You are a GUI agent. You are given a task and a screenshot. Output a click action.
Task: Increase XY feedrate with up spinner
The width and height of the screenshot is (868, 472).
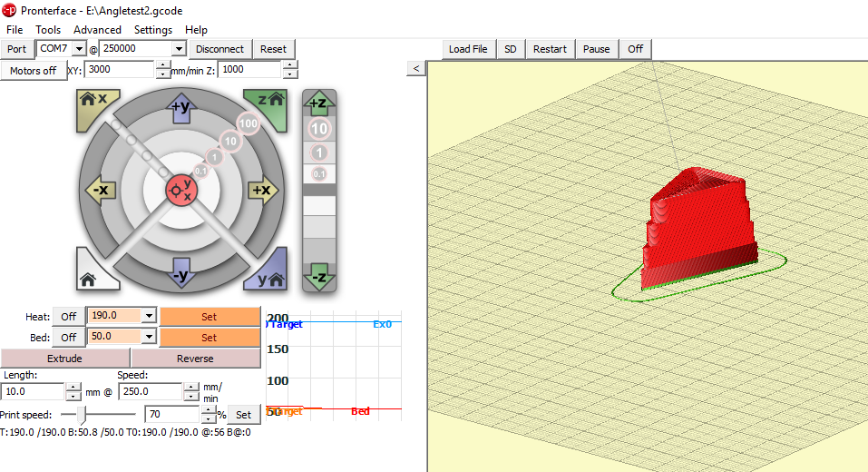[x=162, y=65]
